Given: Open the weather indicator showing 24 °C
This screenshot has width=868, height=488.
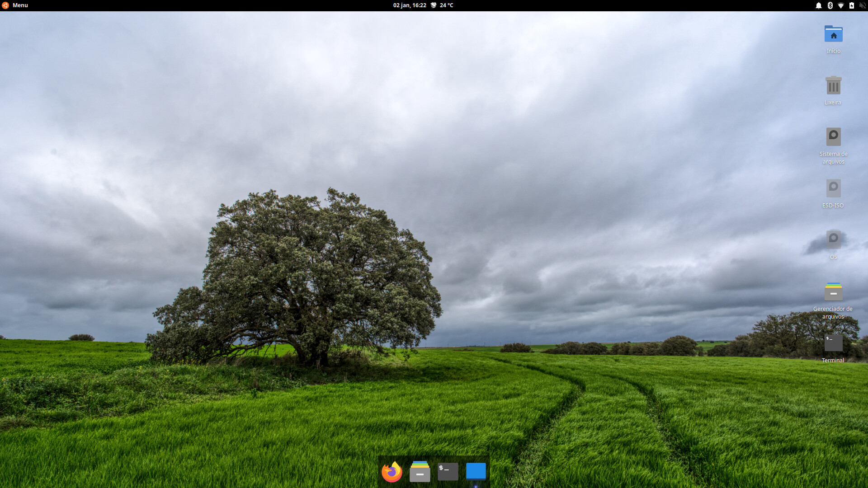Looking at the screenshot, I should (x=442, y=5).
